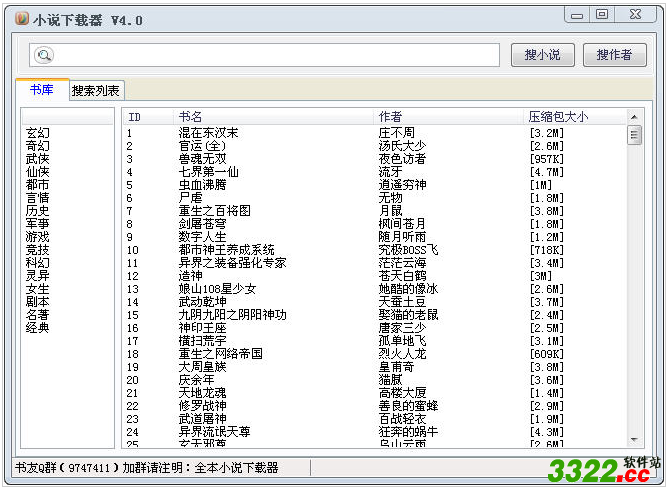
Task: Select the 历史 category
Action: tap(37, 211)
